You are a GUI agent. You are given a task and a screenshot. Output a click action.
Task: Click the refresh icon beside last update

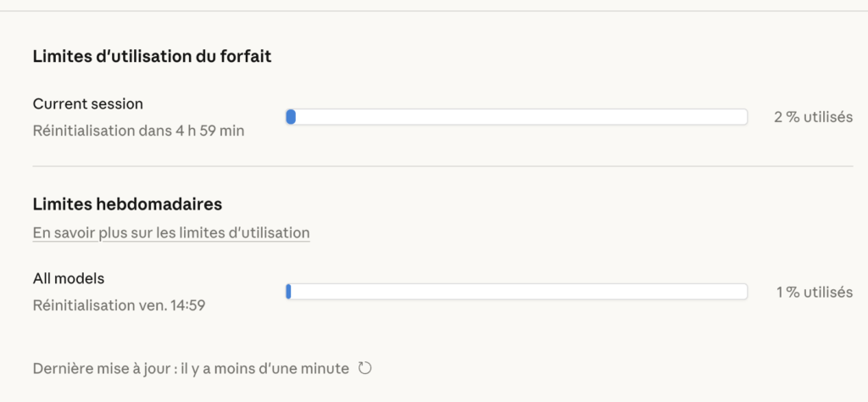(x=365, y=368)
